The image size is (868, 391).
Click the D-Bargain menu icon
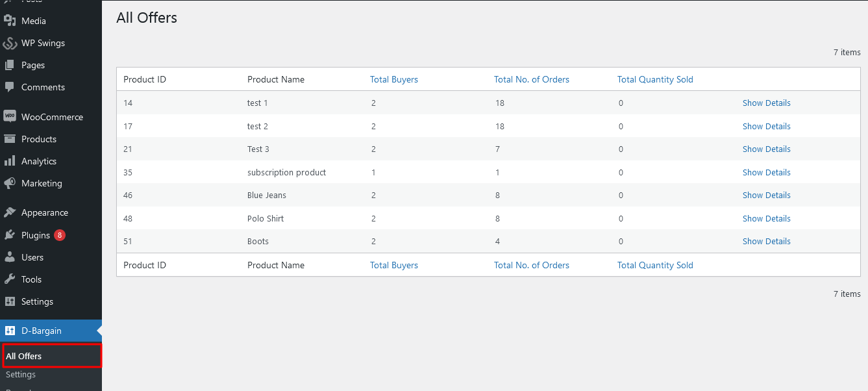(x=11, y=331)
